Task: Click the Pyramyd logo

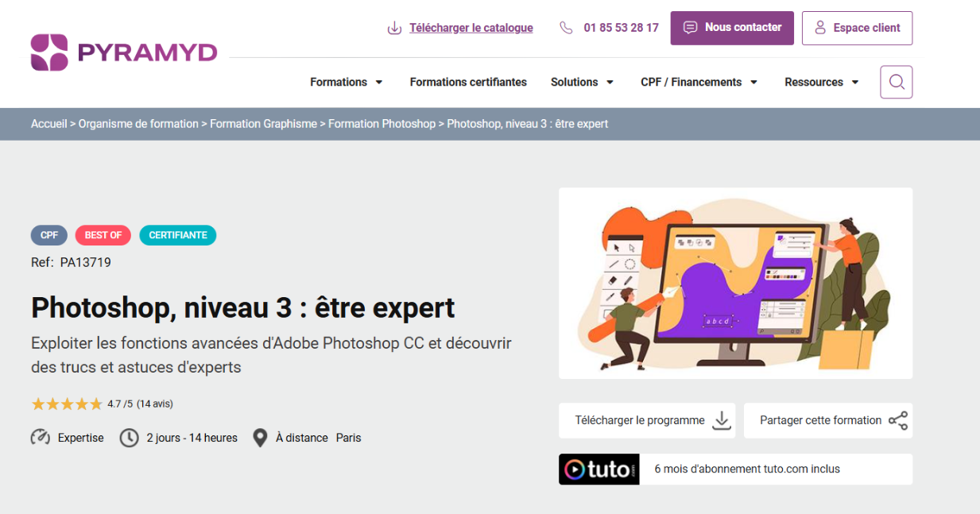Action: [x=124, y=52]
